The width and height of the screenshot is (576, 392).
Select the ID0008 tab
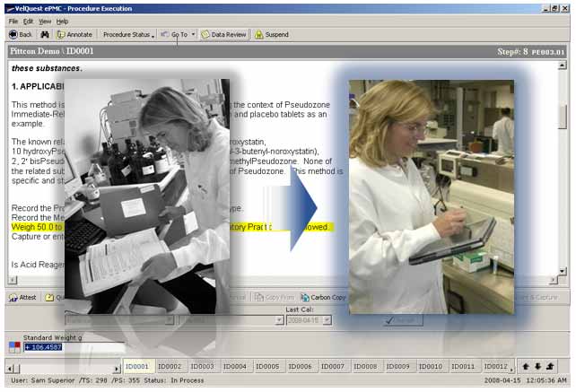point(365,366)
